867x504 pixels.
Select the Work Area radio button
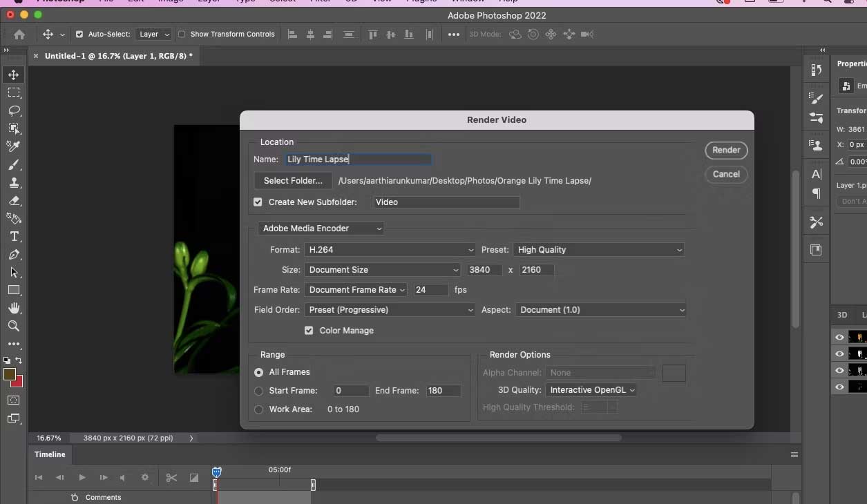click(258, 409)
